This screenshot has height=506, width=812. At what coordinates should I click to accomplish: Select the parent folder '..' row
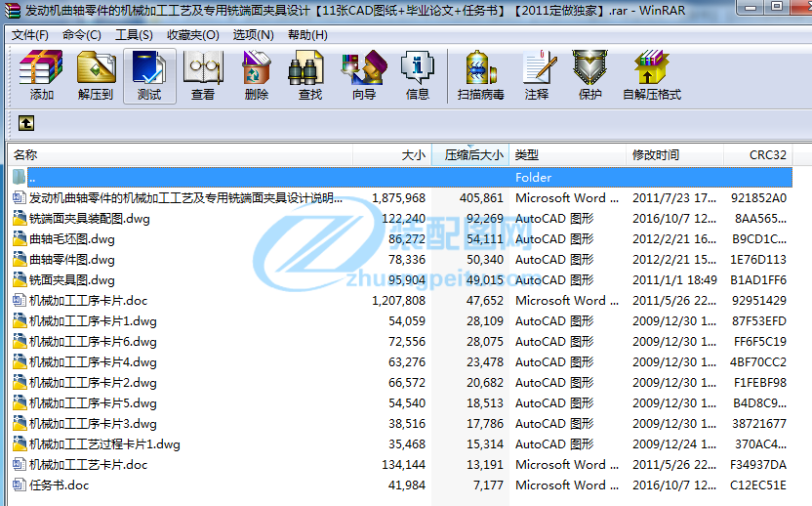[402, 178]
